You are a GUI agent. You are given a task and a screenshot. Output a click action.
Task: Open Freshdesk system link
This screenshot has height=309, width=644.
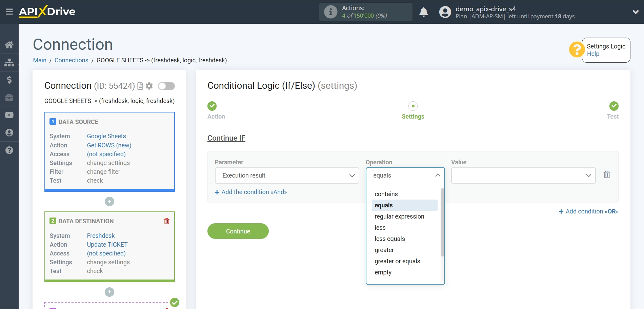pos(101,236)
